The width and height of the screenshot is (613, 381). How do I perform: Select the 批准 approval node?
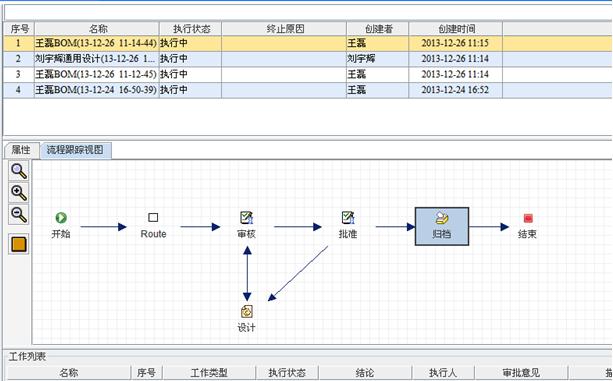click(x=348, y=225)
